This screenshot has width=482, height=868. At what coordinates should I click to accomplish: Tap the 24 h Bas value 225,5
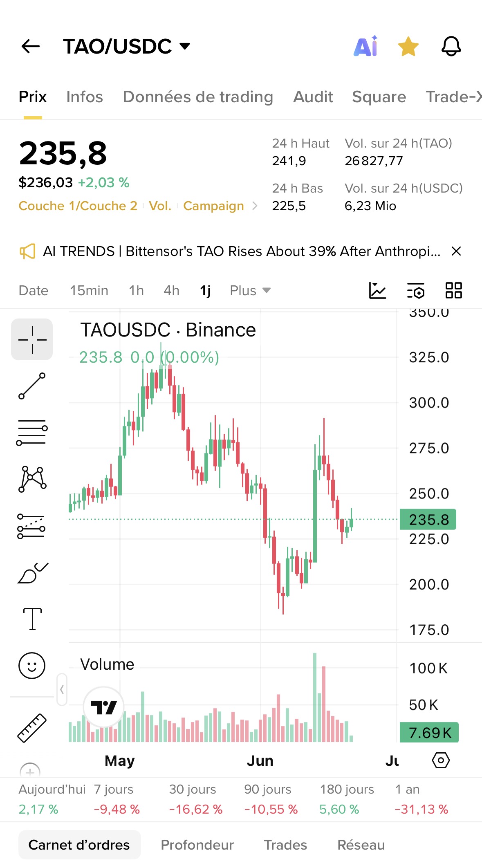(289, 206)
